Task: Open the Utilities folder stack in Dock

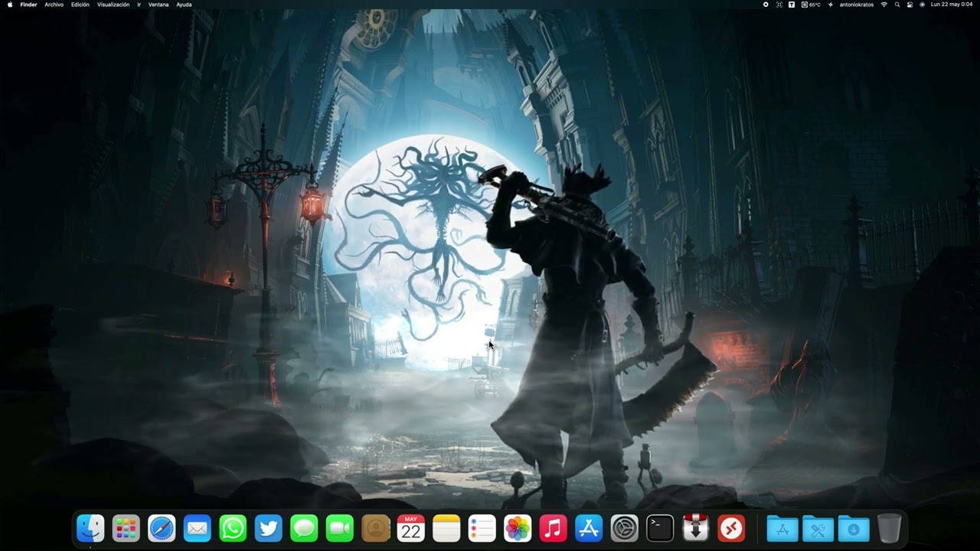Action: (x=818, y=528)
